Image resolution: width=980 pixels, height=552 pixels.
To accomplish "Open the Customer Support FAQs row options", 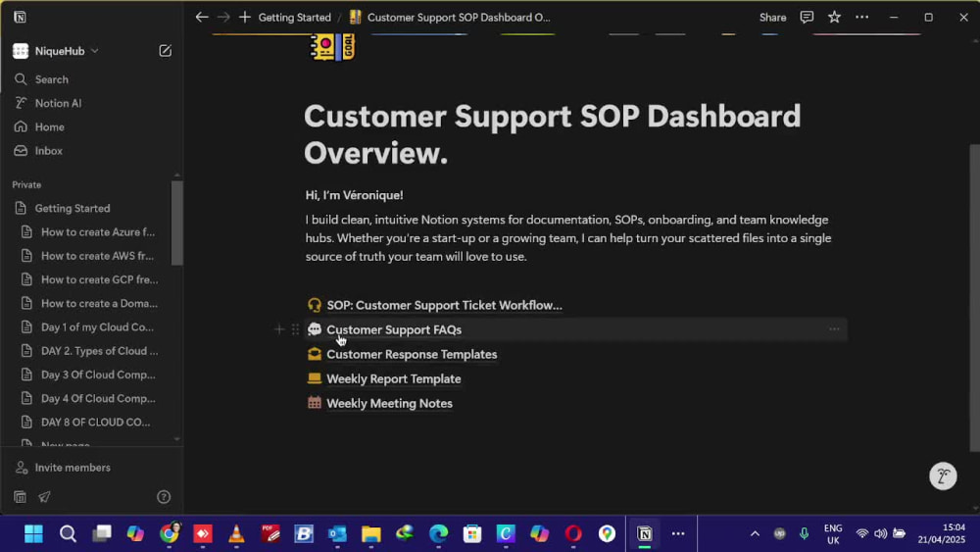I will pyautogui.click(x=834, y=329).
